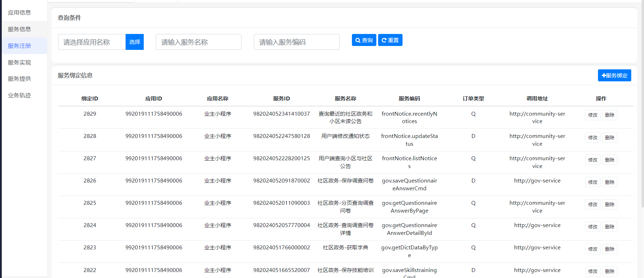
Task: Select service code gov.getQuestionnaireAnswerByPage
Action: click(409, 207)
